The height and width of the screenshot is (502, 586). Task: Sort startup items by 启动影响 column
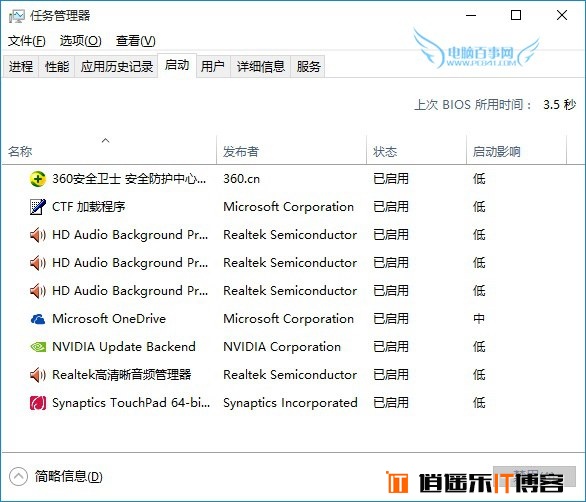[497, 151]
